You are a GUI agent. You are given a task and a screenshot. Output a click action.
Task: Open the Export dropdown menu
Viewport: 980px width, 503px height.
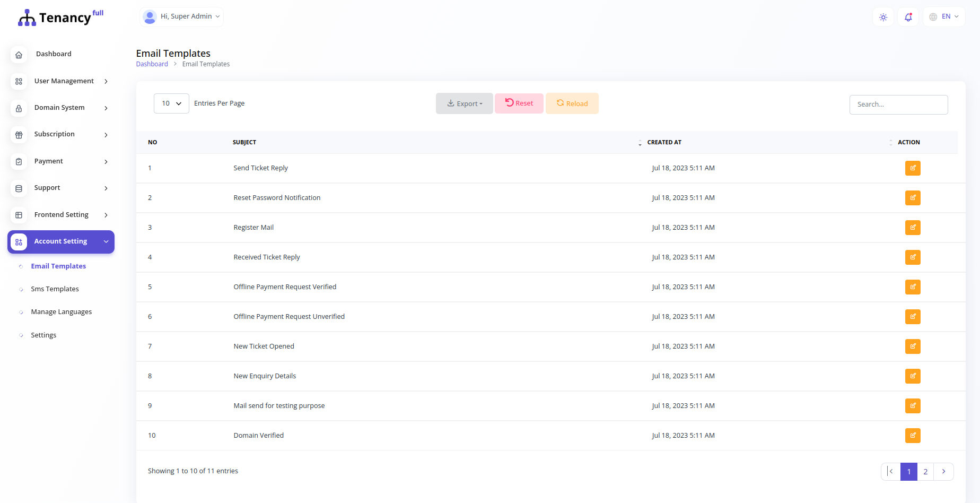point(464,103)
